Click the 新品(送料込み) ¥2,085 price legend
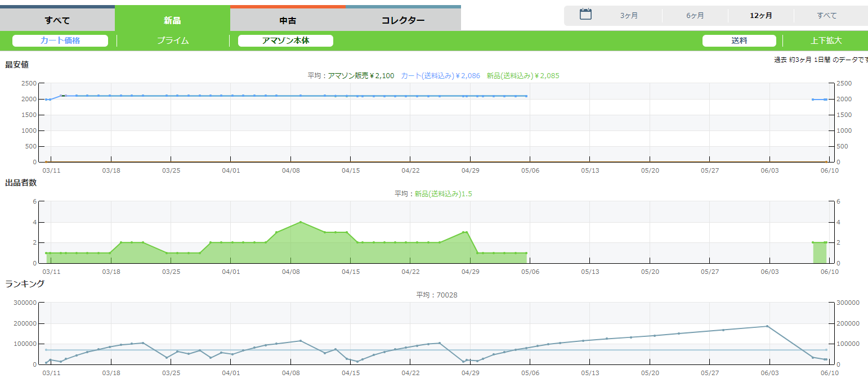 (523, 75)
